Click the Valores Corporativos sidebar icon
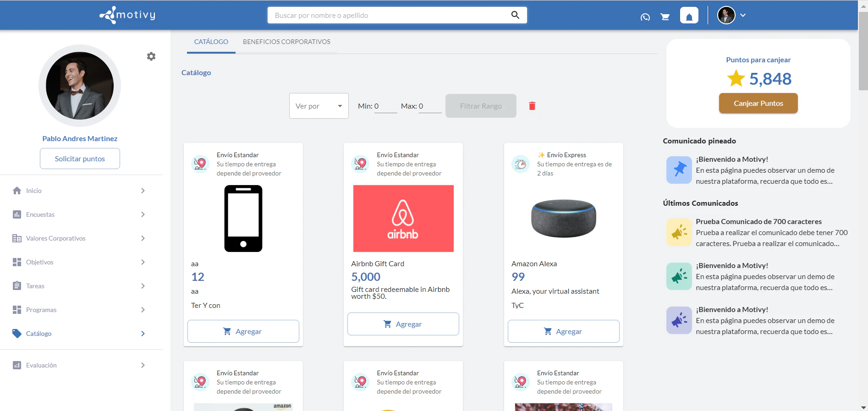This screenshot has width=868, height=411. 17,238
